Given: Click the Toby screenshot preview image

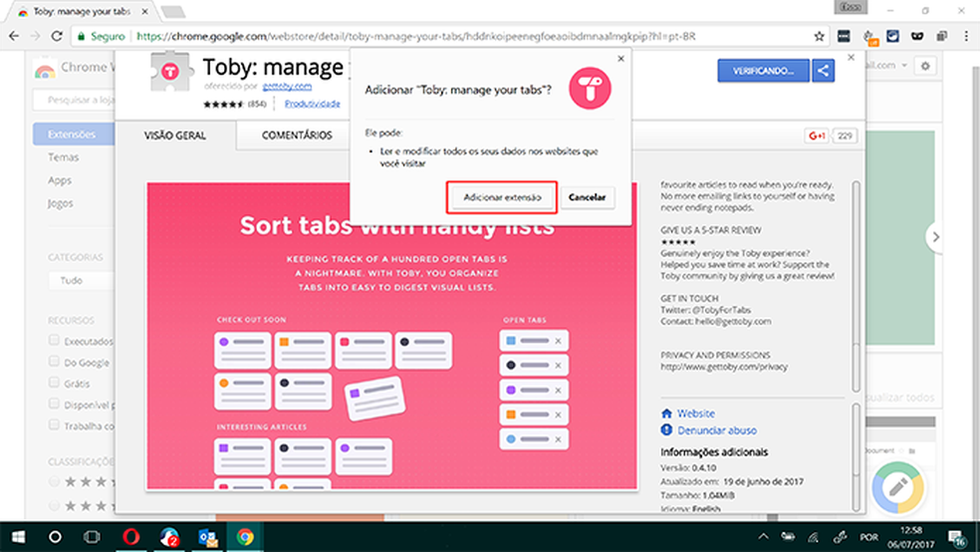Looking at the screenshot, I should 391,337.
